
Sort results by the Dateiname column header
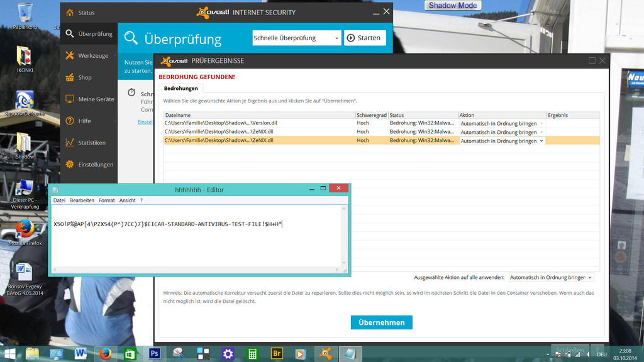(260, 116)
